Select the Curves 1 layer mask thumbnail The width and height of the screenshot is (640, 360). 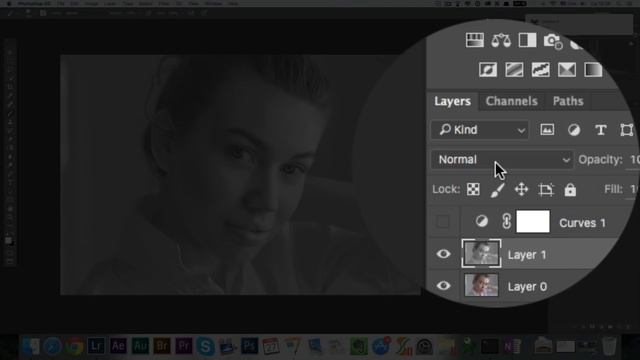[x=533, y=222]
